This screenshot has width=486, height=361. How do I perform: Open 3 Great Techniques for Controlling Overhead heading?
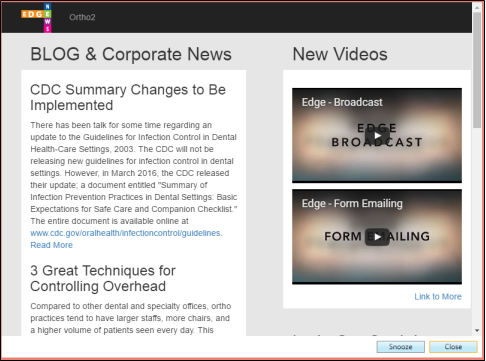click(103, 278)
